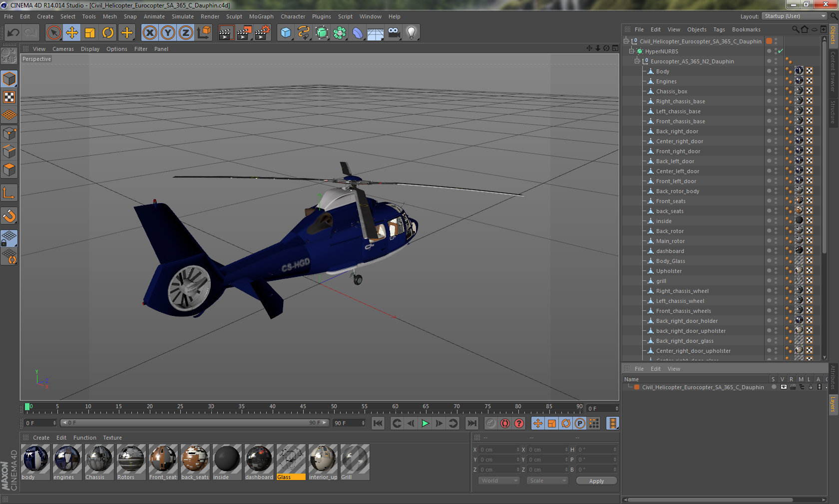Screen dimensions: 839x504
Task: Open the Mesh menu
Action: coord(110,16)
